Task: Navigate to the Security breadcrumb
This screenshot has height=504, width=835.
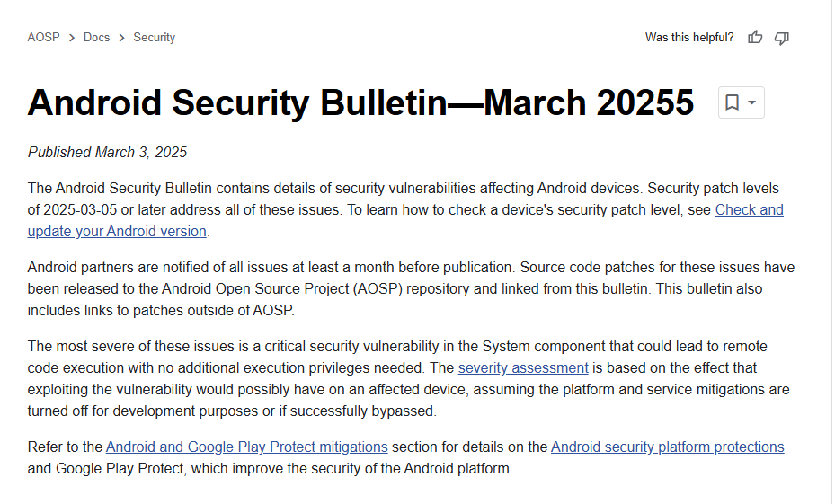Action: (x=154, y=38)
